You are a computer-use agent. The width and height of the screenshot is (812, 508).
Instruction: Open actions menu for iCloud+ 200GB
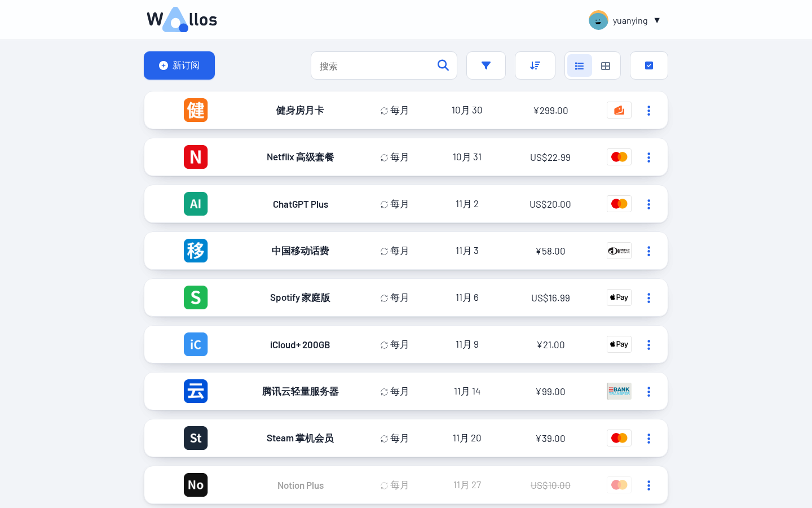click(649, 345)
